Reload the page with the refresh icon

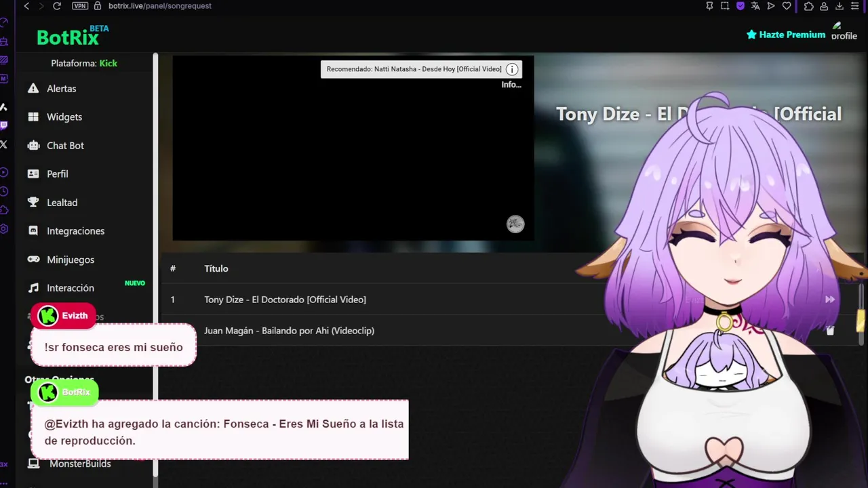click(57, 6)
